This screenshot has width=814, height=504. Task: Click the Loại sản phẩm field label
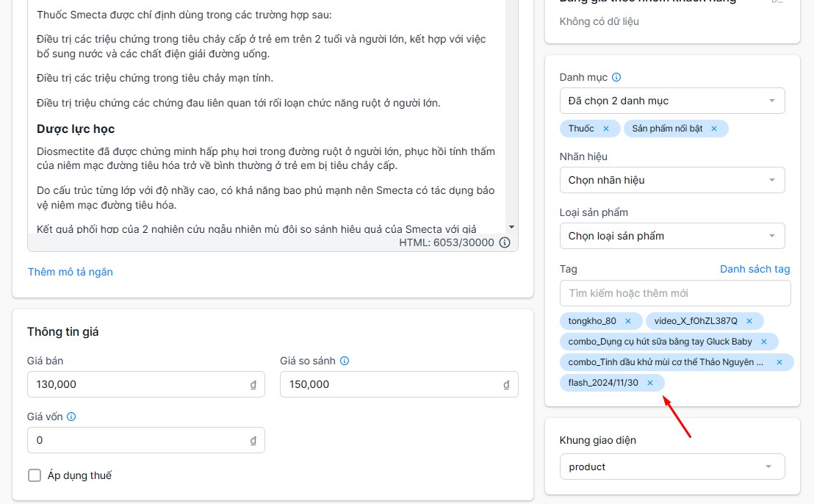tap(594, 212)
